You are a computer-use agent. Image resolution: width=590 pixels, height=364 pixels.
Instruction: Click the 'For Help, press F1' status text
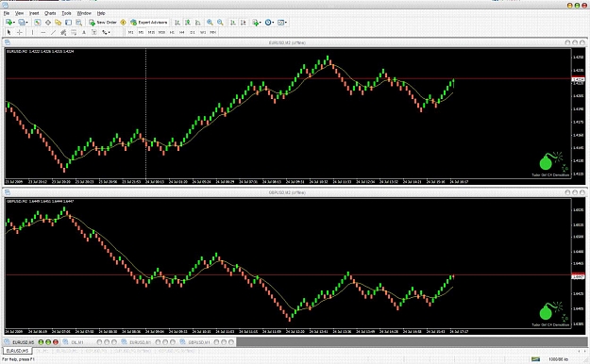18,359
